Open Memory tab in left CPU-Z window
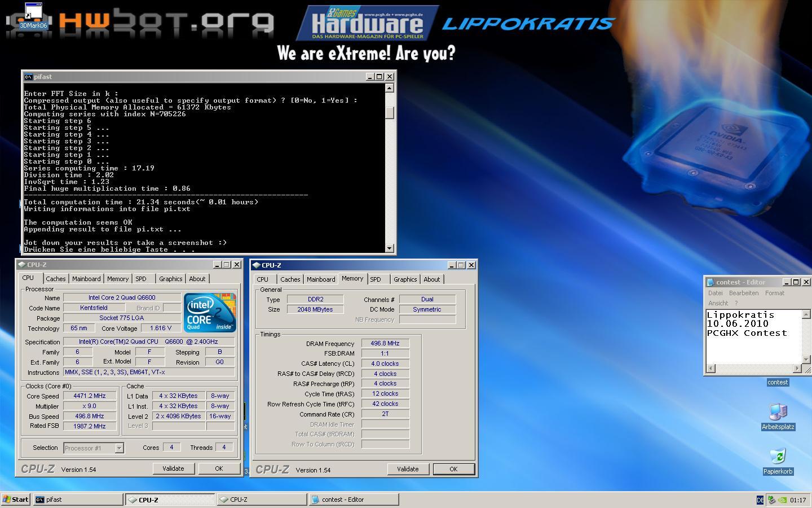The height and width of the screenshot is (508, 812). point(118,279)
